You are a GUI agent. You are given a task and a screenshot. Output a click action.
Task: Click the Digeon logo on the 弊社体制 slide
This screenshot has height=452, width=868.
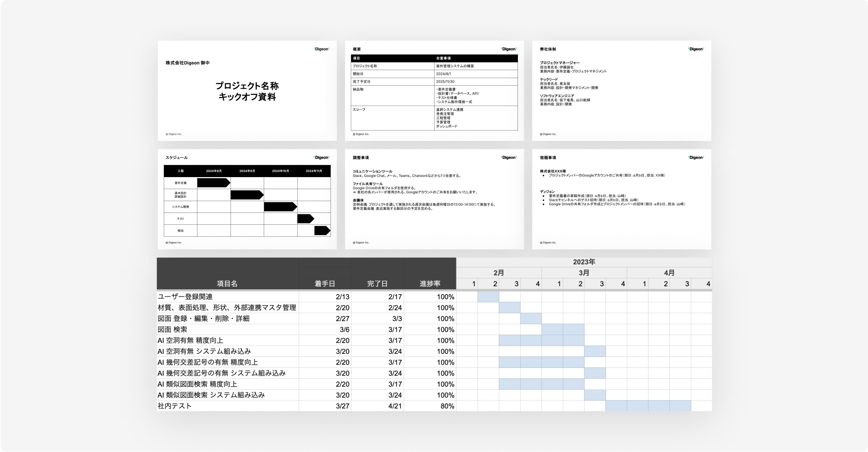pyautogui.click(x=696, y=49)
